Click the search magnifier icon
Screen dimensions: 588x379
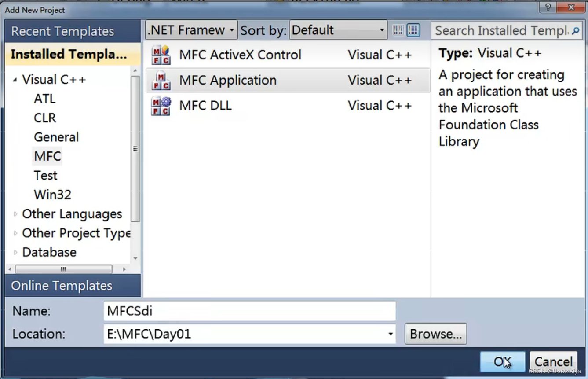point(576,30)
